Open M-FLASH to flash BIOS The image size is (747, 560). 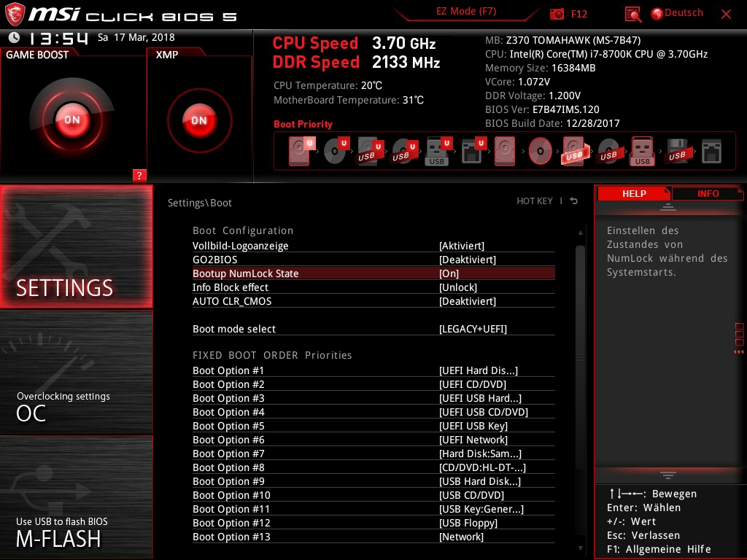pos(76,497)
